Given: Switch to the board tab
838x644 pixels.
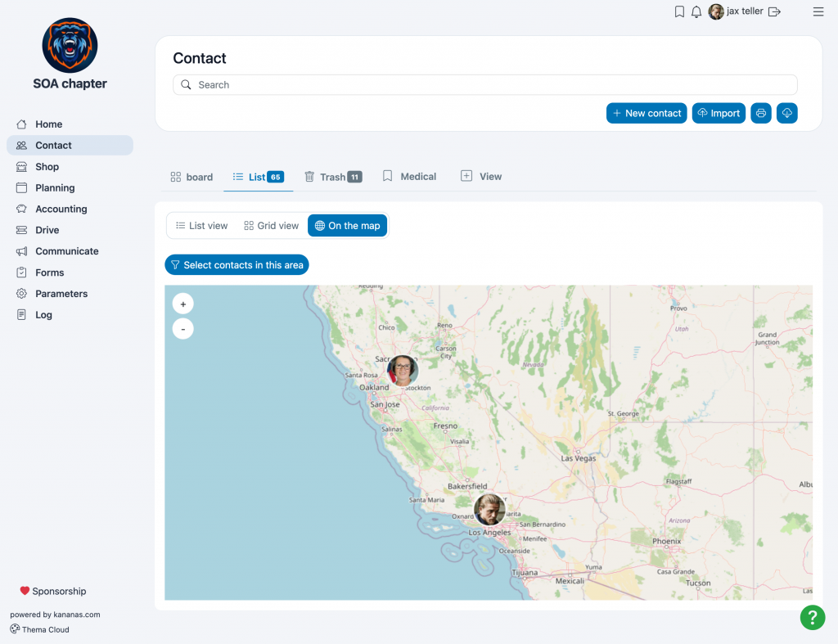Looking at the screenshot, I should tap(191, 177).
